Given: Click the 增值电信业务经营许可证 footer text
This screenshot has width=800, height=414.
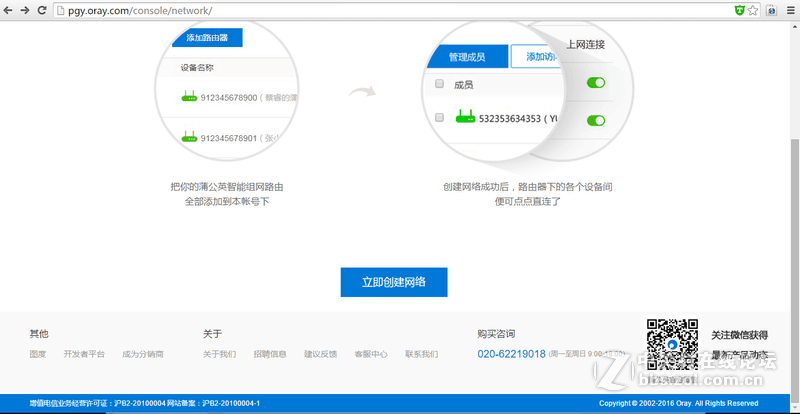Looking at the screenshot, I should coord(97,403).
